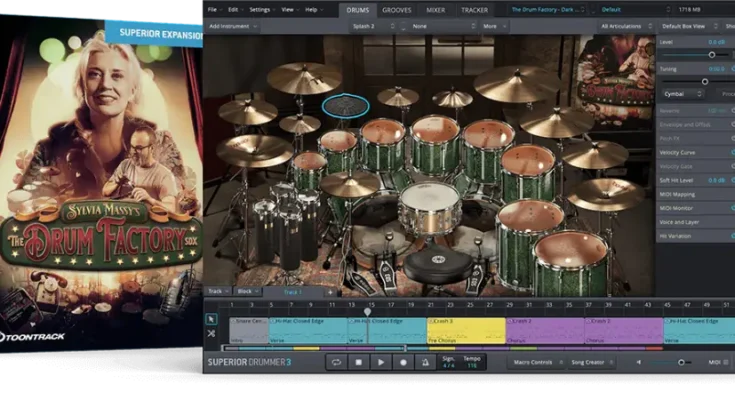The image size is (735, 400).
Task: Open the All Articulations dropdown
Action: click(624, 25)
